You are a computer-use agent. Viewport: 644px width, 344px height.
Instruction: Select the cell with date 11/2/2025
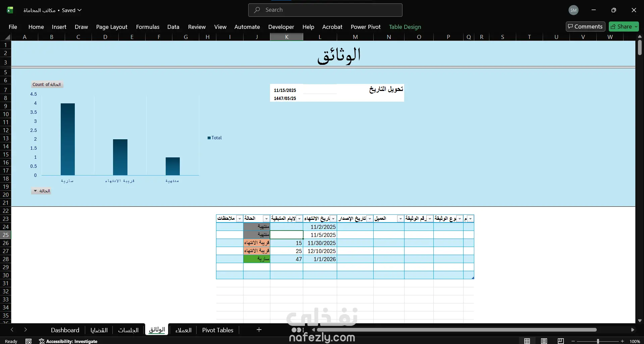(x=320, y=227)
